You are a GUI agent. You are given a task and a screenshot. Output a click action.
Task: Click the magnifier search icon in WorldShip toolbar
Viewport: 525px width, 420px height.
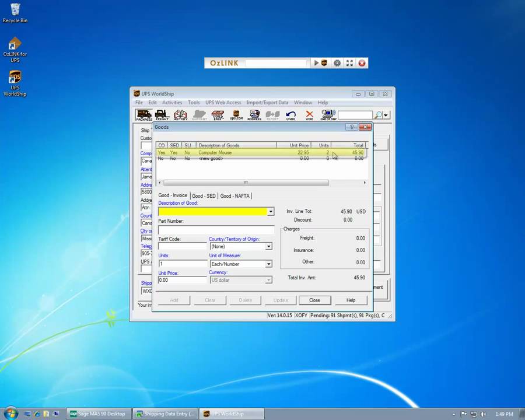pyautogui.click(x=378, y=116)
